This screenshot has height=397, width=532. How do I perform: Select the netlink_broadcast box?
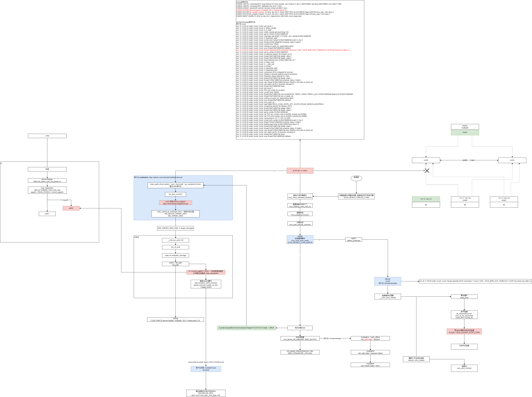353,240
